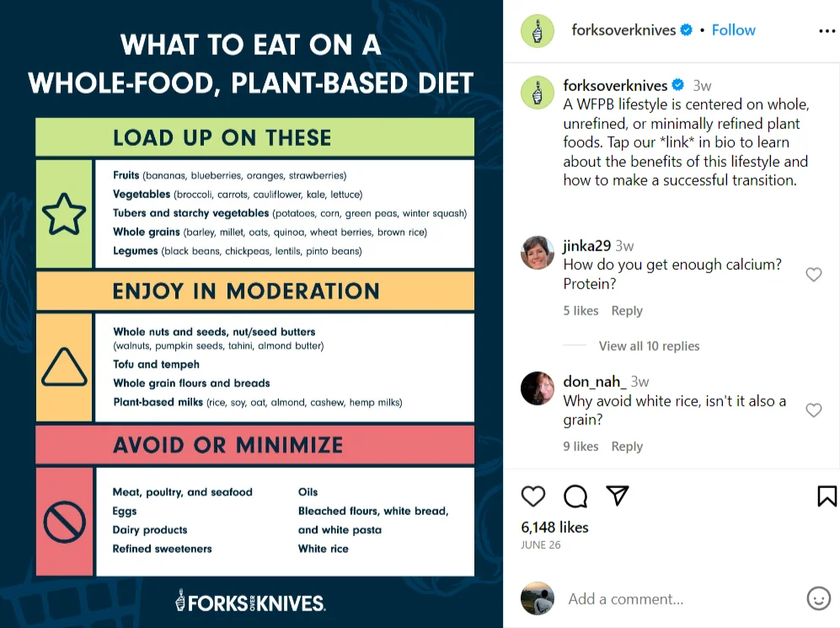Save post with bookmark icon
This screenshot has height=628, width=840.
tap(827, 496)
